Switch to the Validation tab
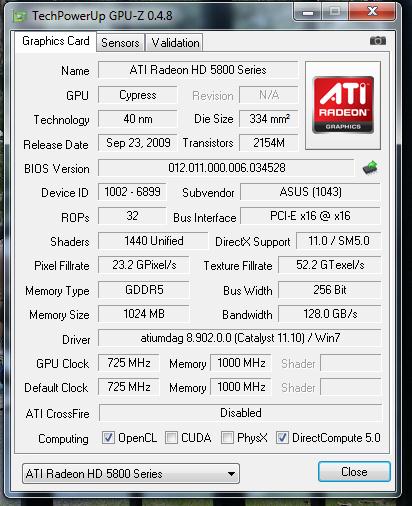The height and width of the screenshot is (506, 412). click(175, 43)
